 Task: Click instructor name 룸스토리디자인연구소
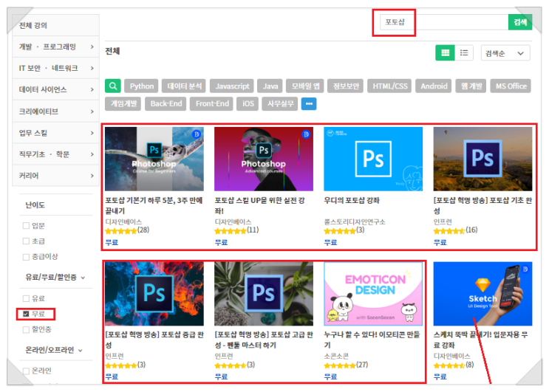(355, 221)
